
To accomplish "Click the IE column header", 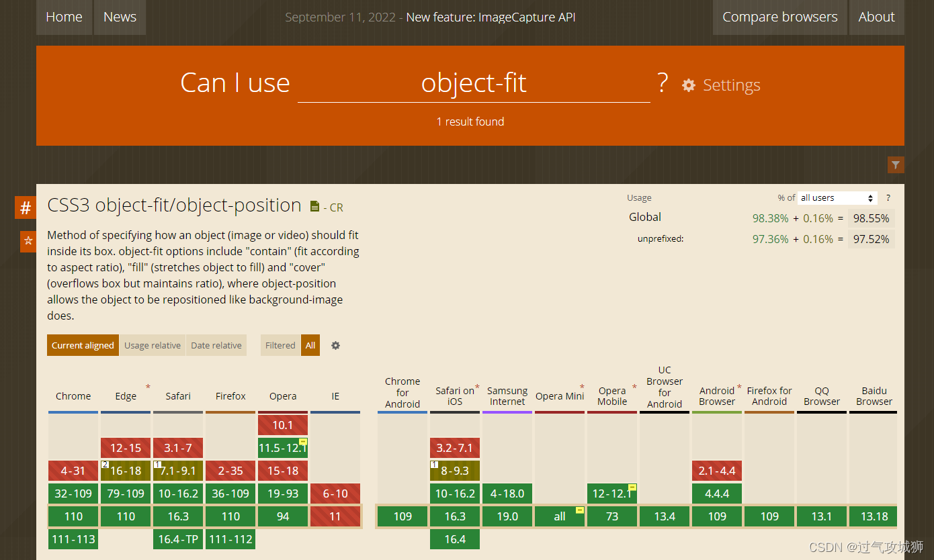I will tap(335, 396).
